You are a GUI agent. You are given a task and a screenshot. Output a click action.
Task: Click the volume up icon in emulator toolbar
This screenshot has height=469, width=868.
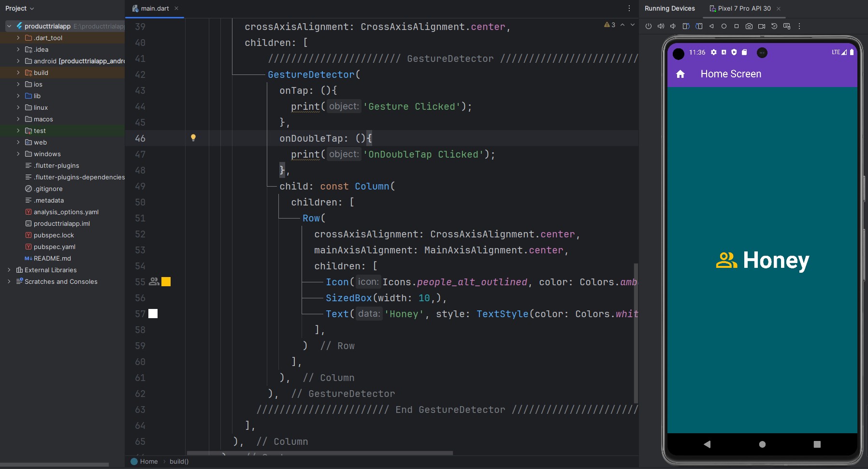(x=661, y=26)
